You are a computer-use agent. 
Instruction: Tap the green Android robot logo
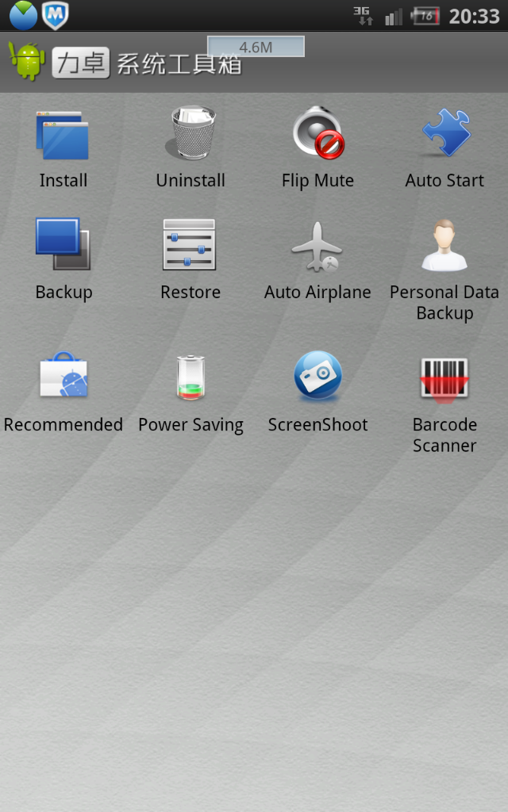(27, 62)
